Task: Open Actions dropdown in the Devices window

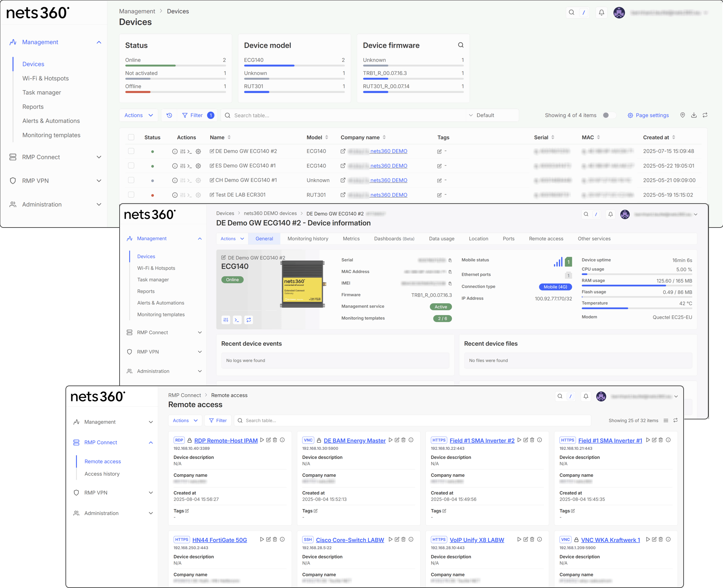Action: pos(138,115)
